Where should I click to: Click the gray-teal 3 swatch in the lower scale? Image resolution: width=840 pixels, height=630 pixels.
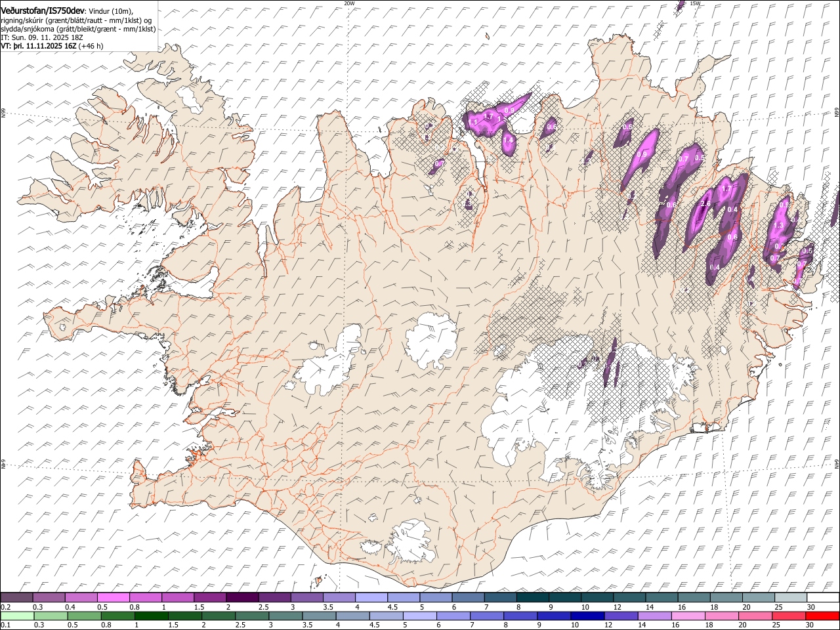click(286, 616)
